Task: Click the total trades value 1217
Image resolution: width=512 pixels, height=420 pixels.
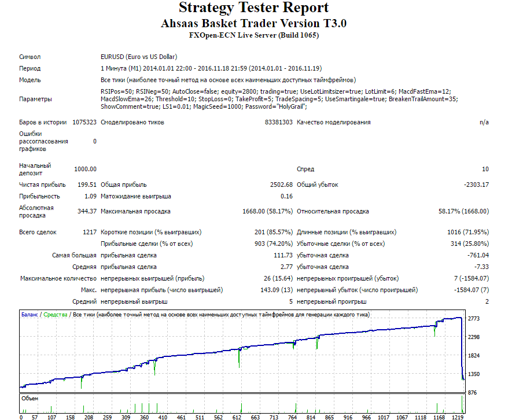Action: (x=90, y=233)
